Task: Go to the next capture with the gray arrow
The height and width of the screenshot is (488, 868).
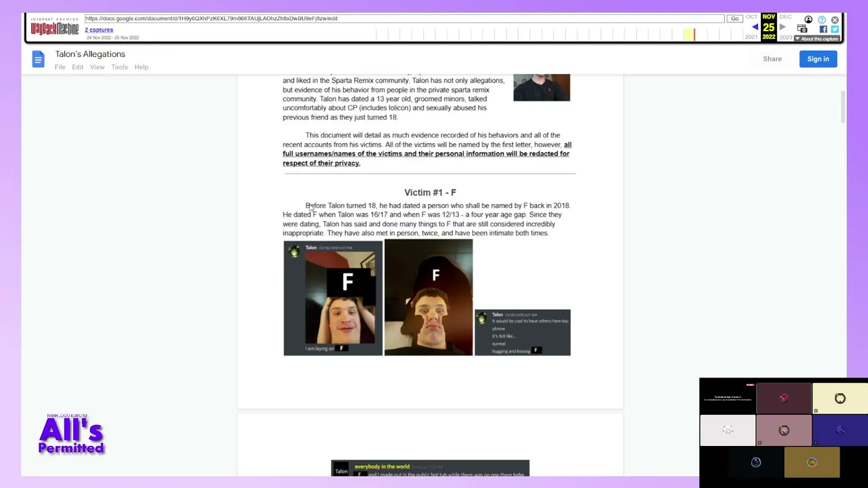Action: tap(782, 27)
